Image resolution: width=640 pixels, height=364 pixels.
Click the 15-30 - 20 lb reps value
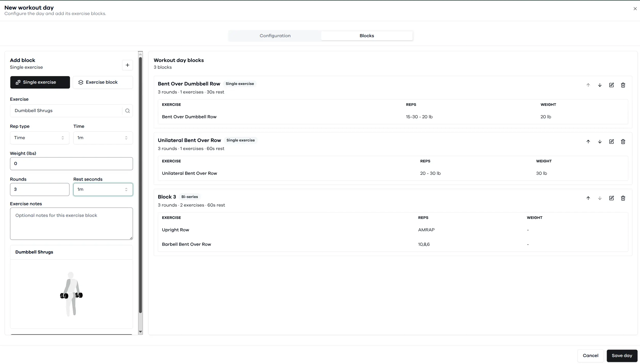pyautogui.click(x=419, y=117)
